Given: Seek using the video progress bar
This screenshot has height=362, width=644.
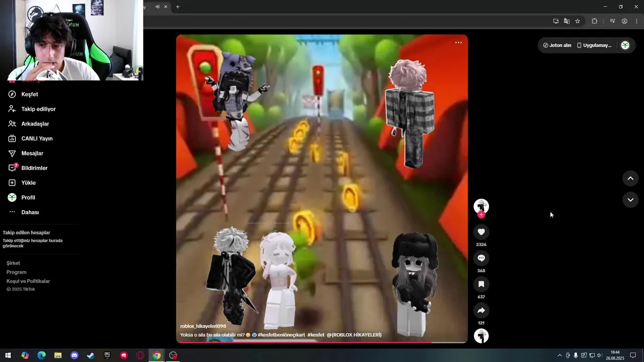Looking at the screenshot, I should (322, 342).
